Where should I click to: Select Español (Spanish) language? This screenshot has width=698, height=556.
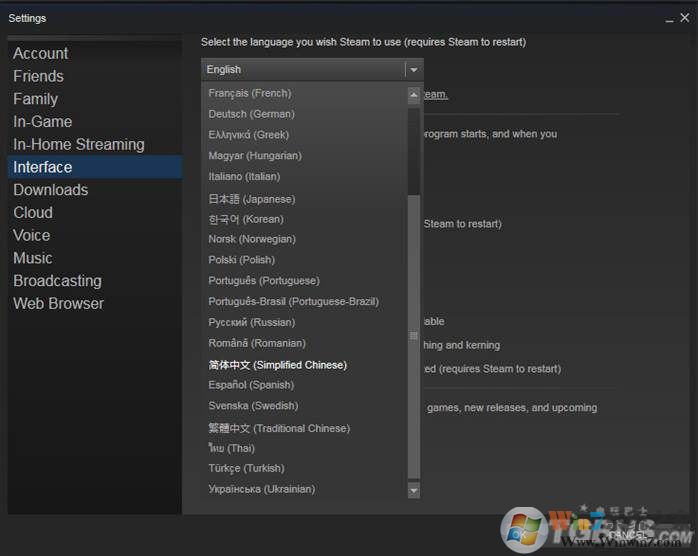(x=251, y=385)
